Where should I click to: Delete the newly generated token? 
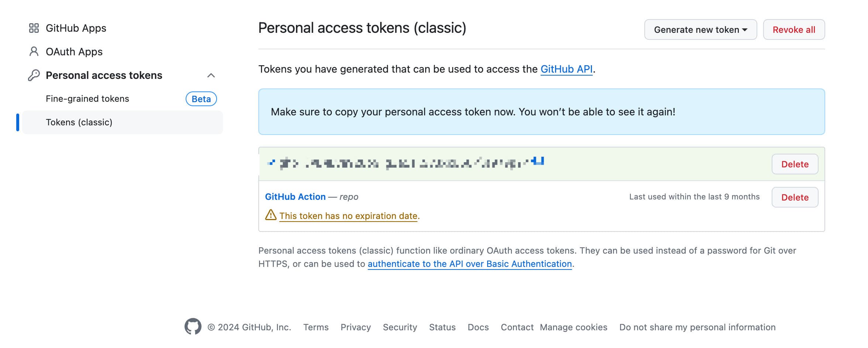click(795, 164)
